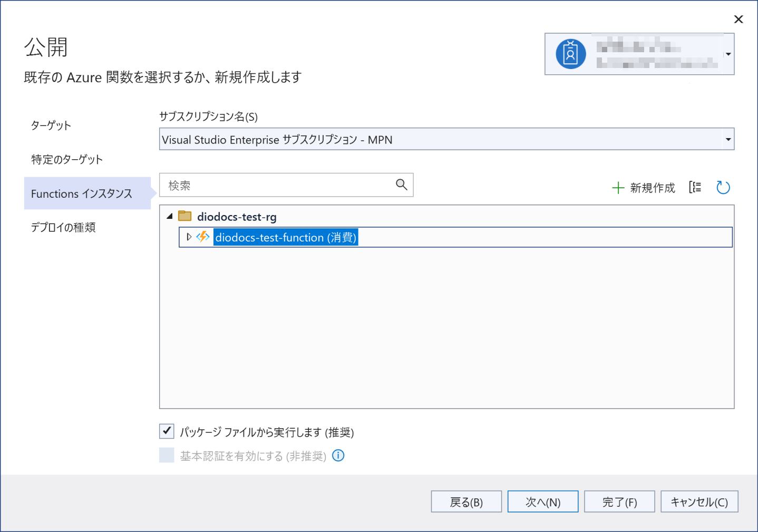Toggle 基本認証を有効にする checkbox

point(167,455)
